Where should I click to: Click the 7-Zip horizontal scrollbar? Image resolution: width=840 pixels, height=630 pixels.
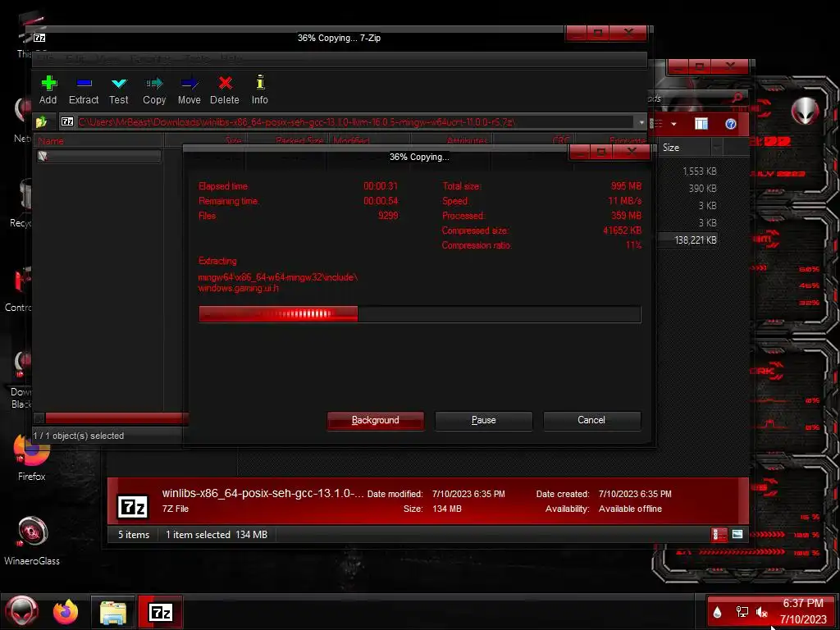pos(116,418)
